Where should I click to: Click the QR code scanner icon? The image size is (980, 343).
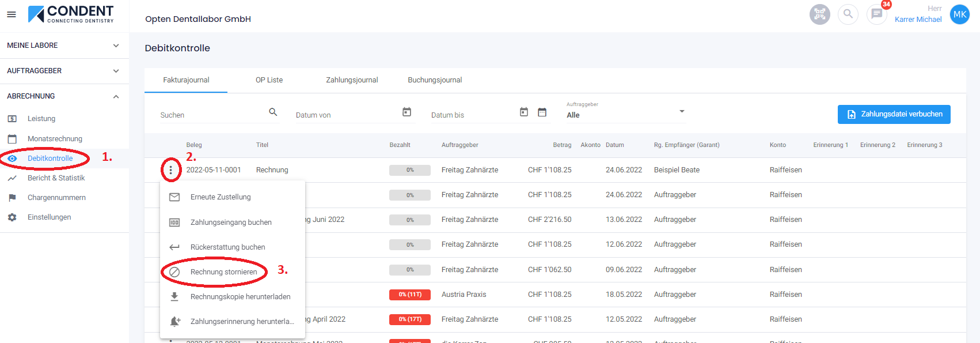coord(819,14)
